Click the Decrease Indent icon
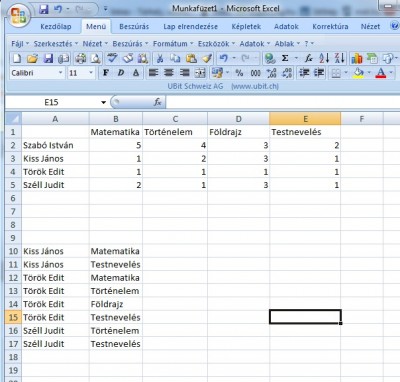Image resolution: width=400 pixels, height=382 pixels. point(304,73)
